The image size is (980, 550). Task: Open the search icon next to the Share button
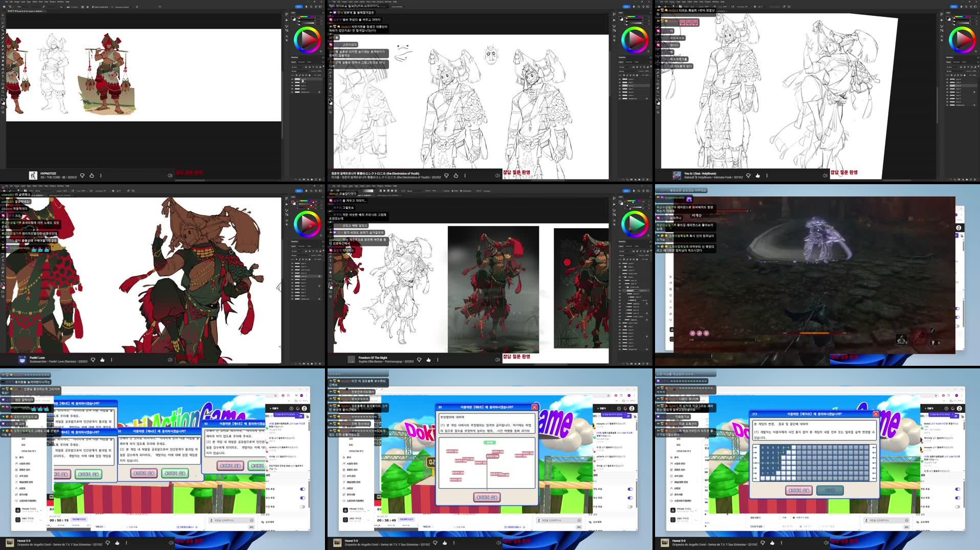(311, 7)
